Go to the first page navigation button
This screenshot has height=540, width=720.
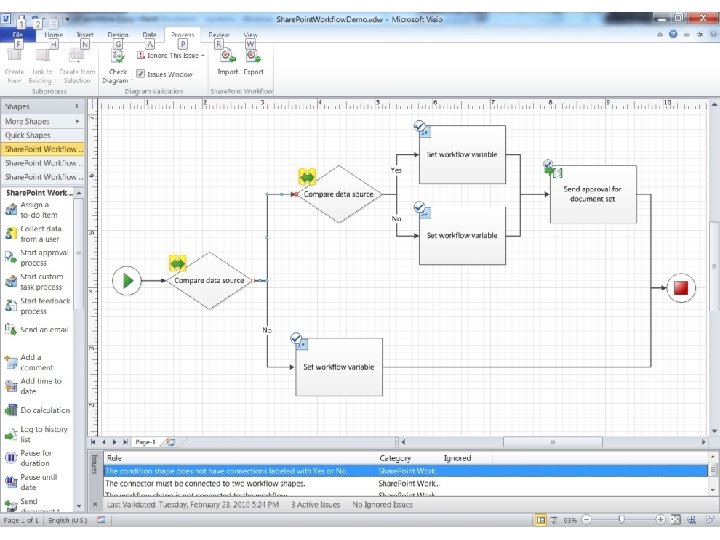point(93,442)
